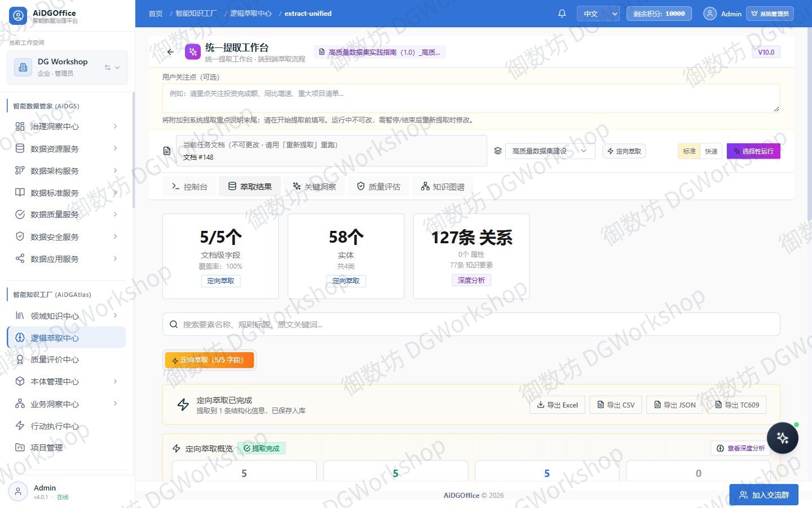This screenshot has height=508, width=812.
Task: Expand 数据资源服务 chevron
Action: (115, 148)
